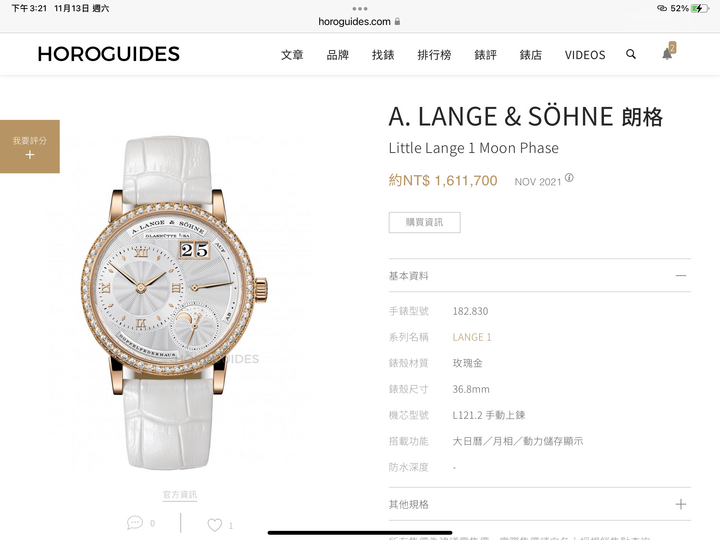Select VIDEOS in the navigation bar
720x540 pixels.
(x=585, y=55)
